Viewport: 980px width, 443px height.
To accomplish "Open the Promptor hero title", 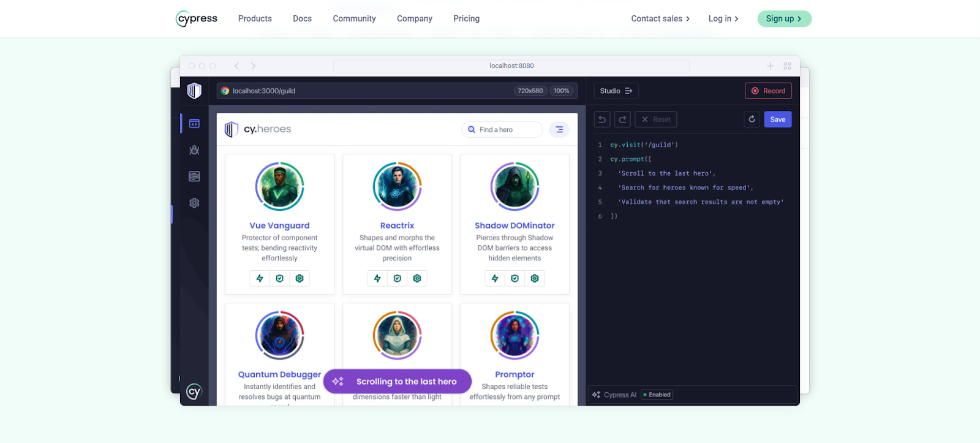I will pyautogui.click(x=514, y=374).
